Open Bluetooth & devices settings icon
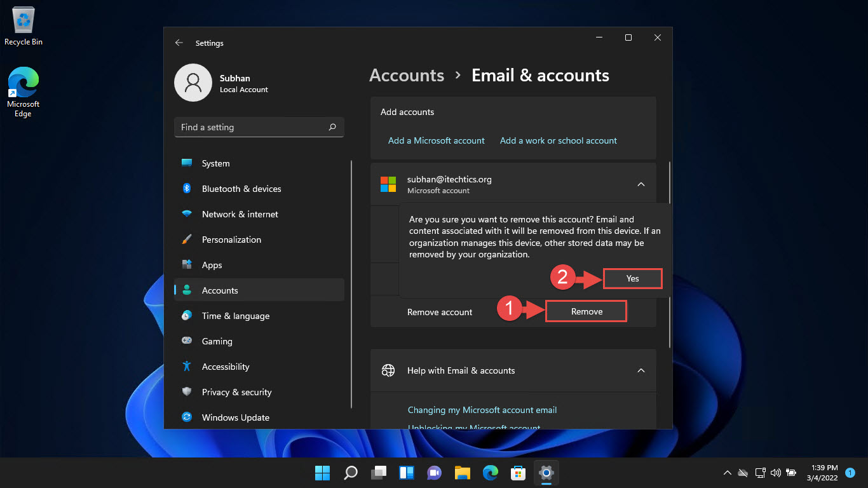868x488 pixels. click(187, 189)
